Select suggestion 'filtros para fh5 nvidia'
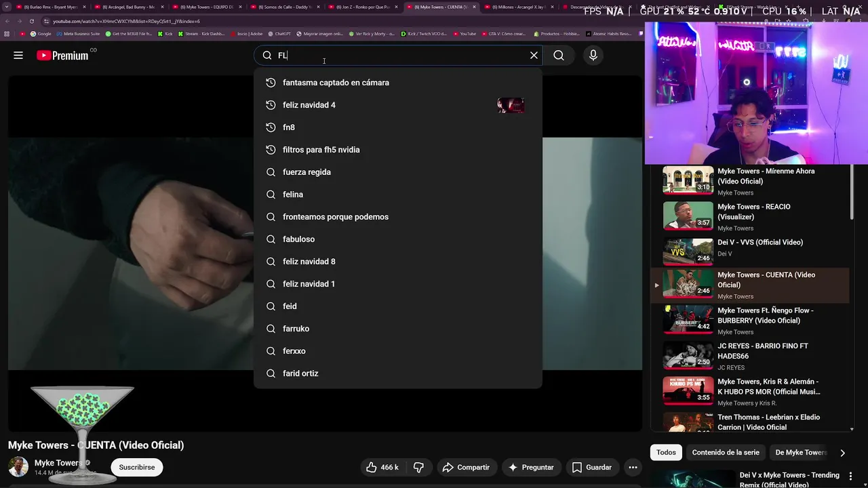 [x=398, y=150]
